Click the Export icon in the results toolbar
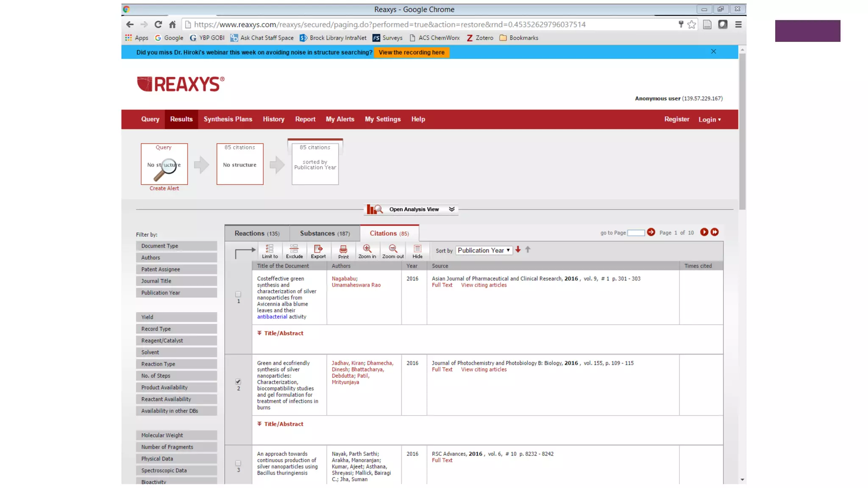 coord(318,251)
